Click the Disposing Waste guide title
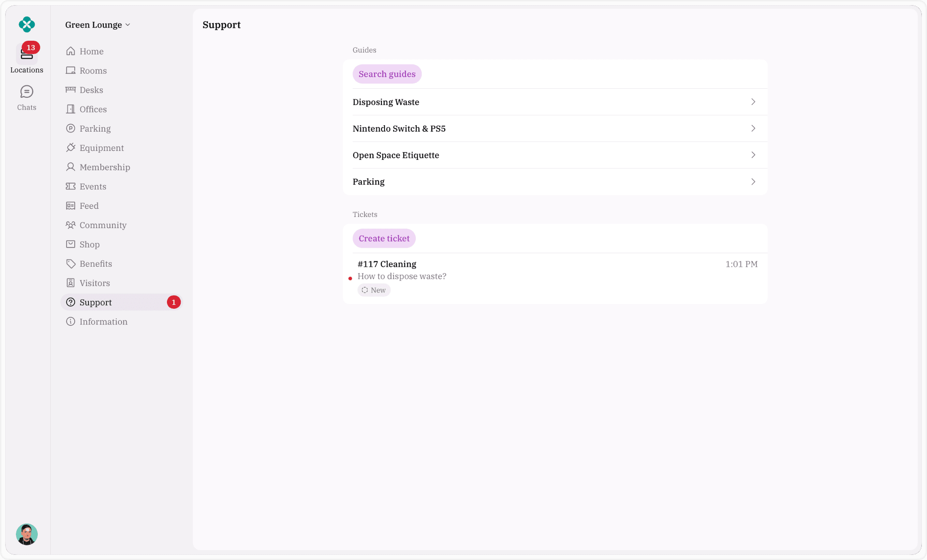927x560 pixels. point(386,102)
